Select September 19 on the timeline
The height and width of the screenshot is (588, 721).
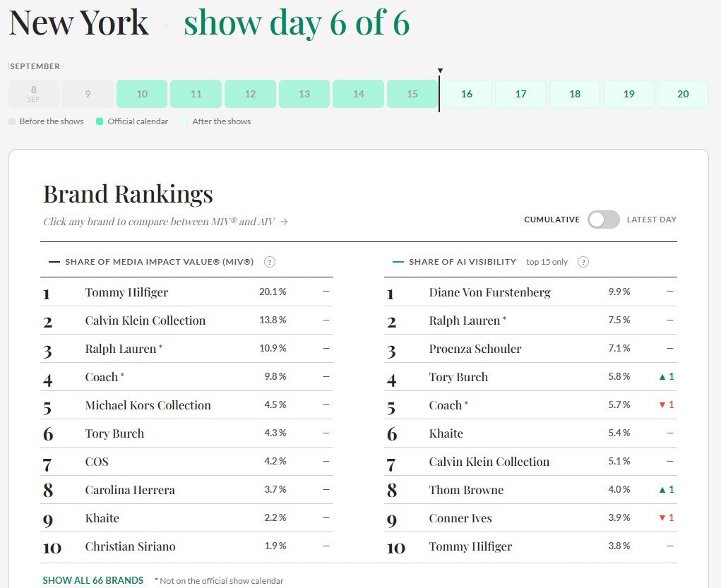point(629,94)
